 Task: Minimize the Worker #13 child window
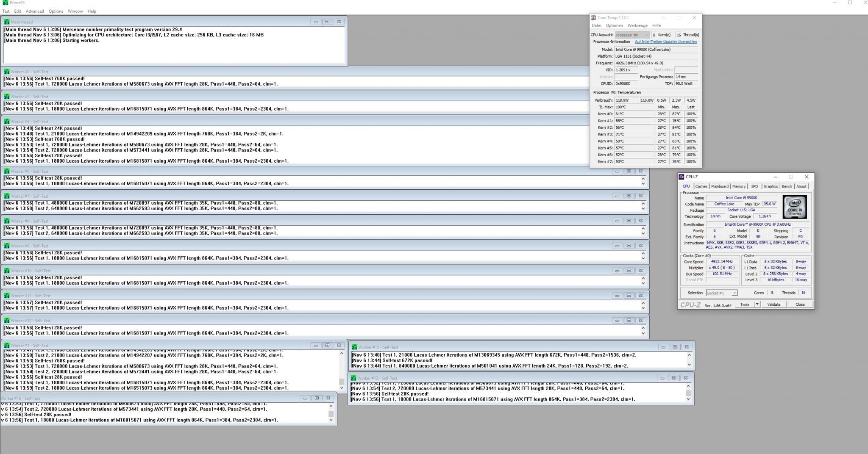click(662, 378)
